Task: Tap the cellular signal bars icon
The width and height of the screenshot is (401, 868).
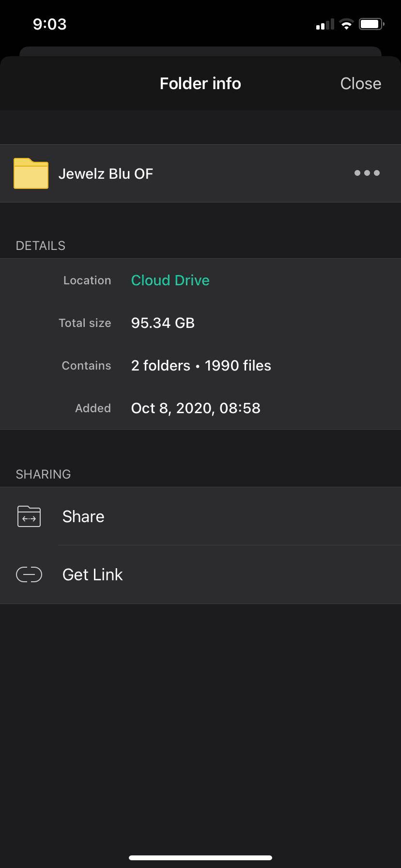Action: tap(325, 24)
